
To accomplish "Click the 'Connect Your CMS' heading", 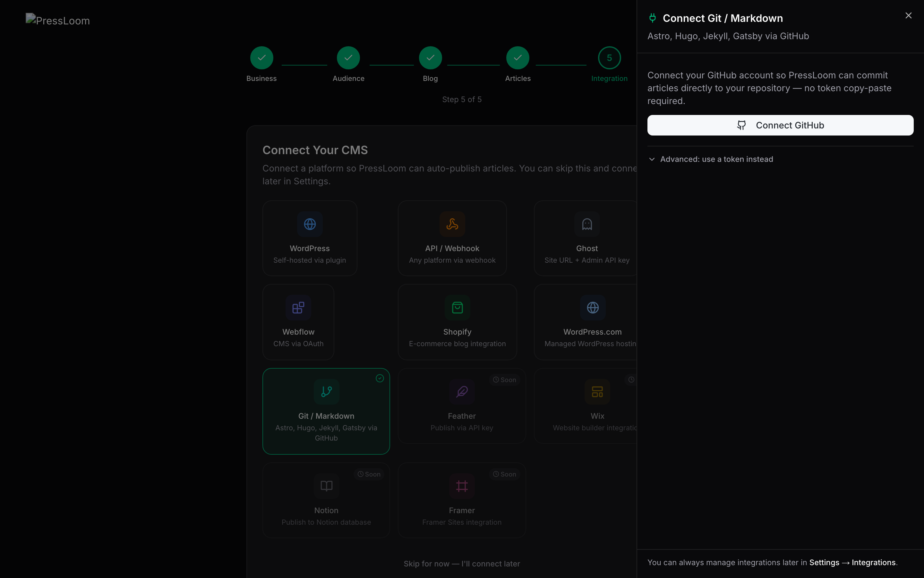I will (315, 150).
